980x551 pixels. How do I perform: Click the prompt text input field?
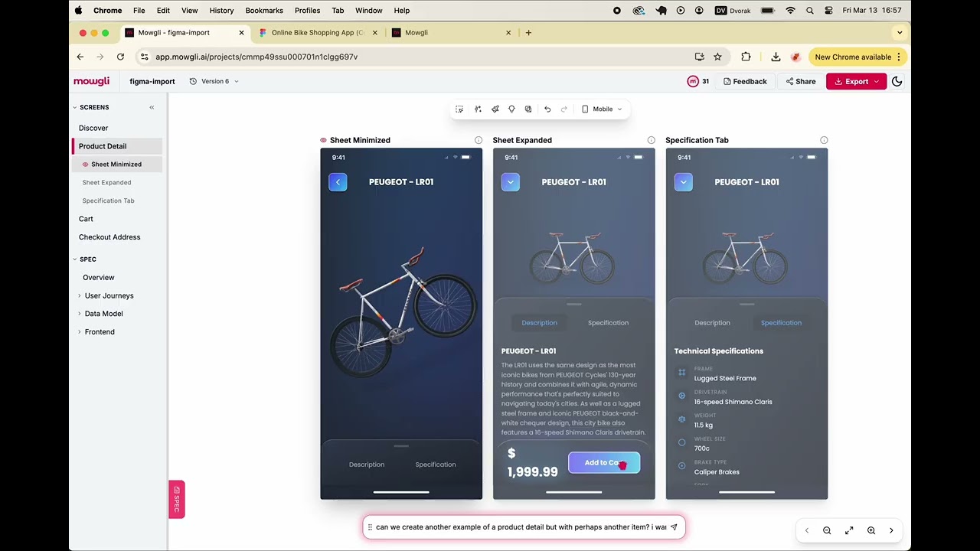[x=521, y=527]
